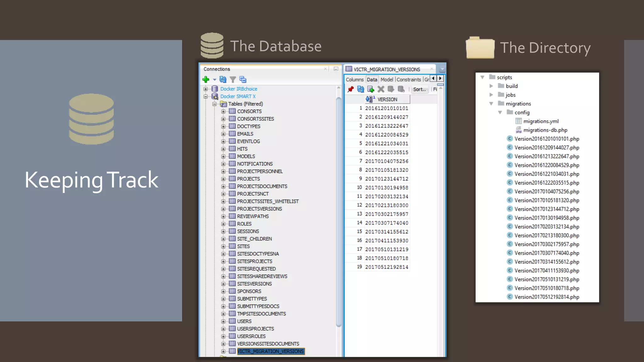This screenshot has width=644, height=362.
Task: Click the ascending sort icon on VERSION column
Action: coord(370,99)
